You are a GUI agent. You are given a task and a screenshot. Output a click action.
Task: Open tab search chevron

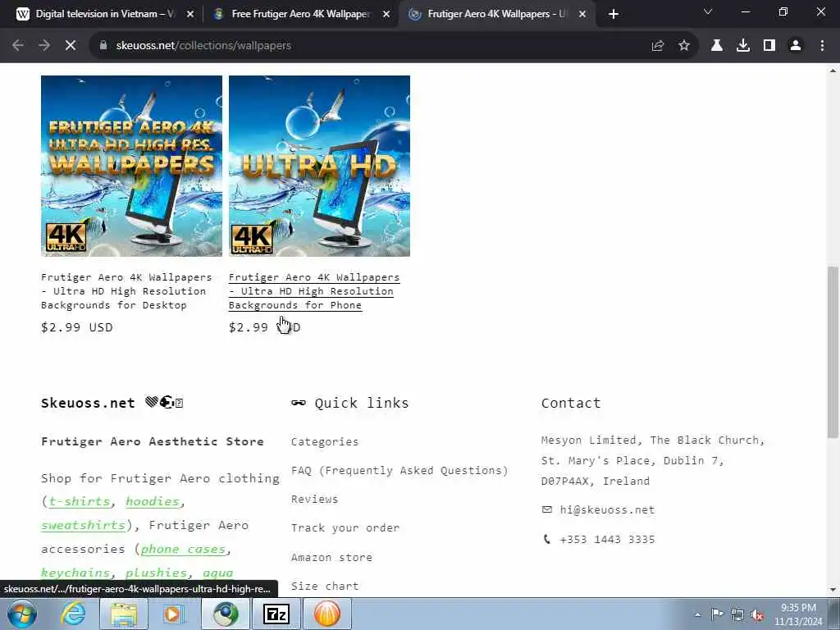708,11
